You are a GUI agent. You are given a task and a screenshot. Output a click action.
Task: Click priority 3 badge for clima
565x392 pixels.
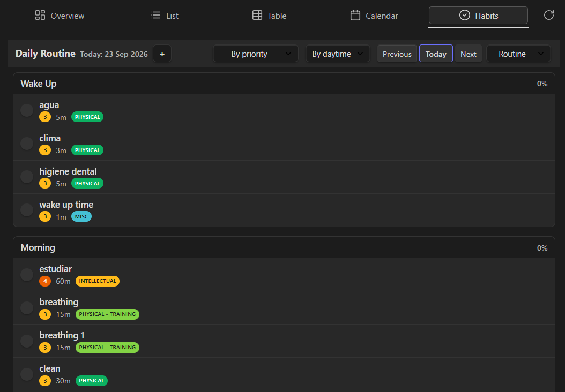pos(45,150)
